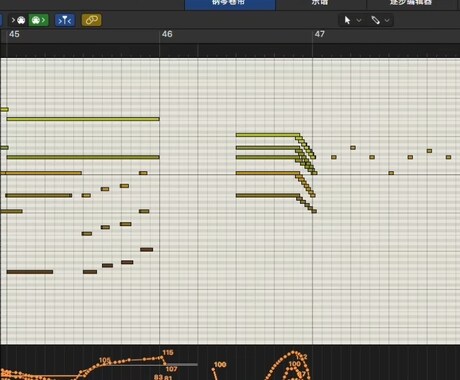The width and height of the screenshot is (460, 380).
Task: Click bar 47 in the ruler
Action: point(319,34)
